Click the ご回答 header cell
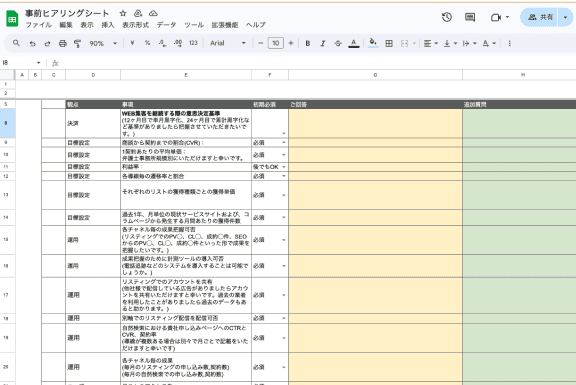 click(x=375, y=104)
